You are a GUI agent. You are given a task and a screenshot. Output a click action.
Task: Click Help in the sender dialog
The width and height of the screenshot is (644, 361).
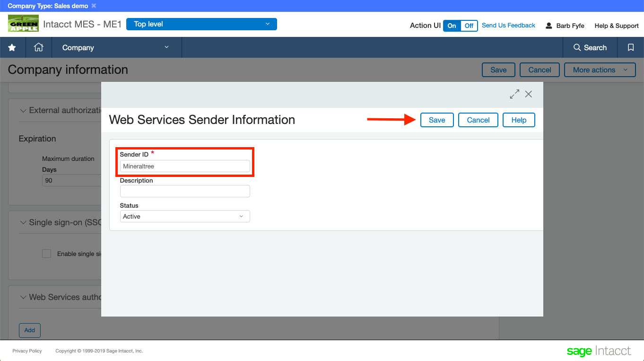pyautogui.click(x=519, y=120)
